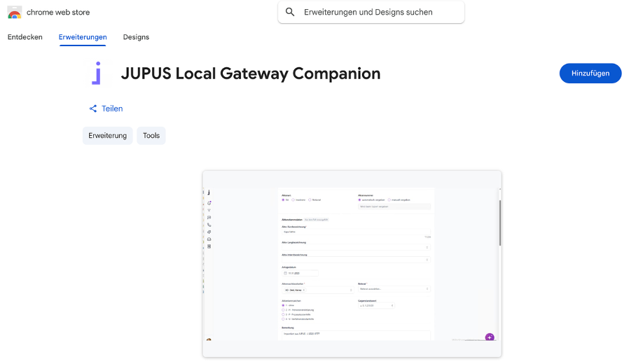Select the Erweiterung category chip
636x364 pixels.
tap(107, 136)
